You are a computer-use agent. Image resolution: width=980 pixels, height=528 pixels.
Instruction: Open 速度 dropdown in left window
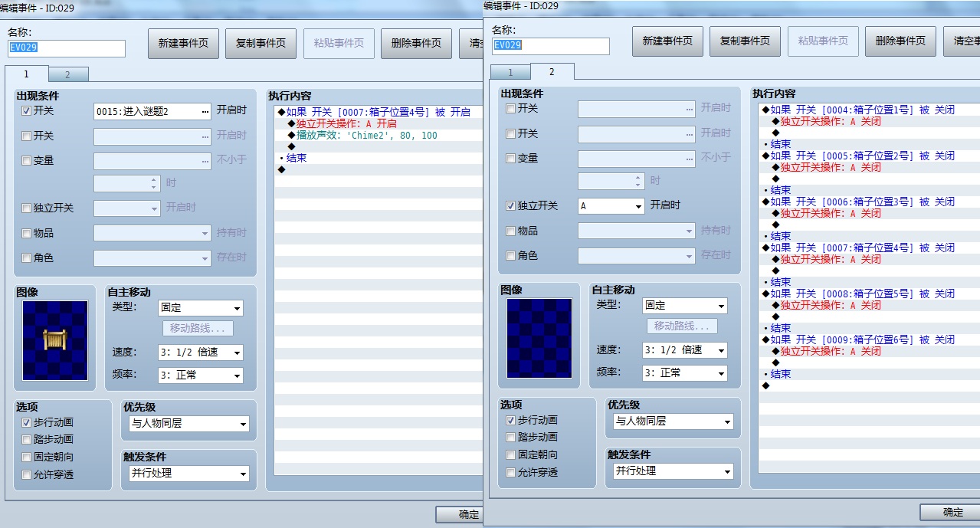coord(201,353)
